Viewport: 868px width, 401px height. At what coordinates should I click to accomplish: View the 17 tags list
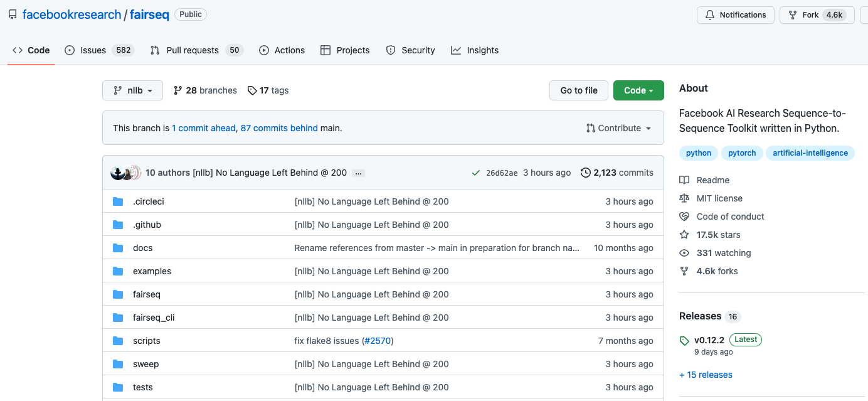point(268,90)
